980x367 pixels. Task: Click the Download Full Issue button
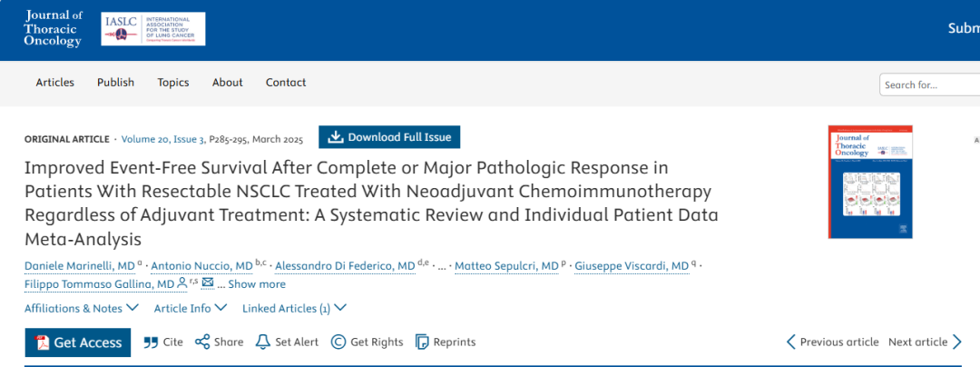pyautogui.click(x=389, y=137)
